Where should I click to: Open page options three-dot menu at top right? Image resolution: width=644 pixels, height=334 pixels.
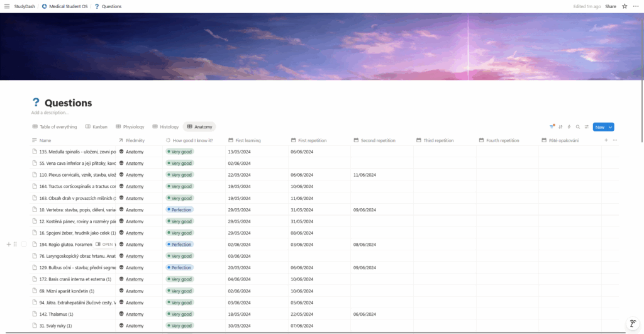tap(636, 6)
